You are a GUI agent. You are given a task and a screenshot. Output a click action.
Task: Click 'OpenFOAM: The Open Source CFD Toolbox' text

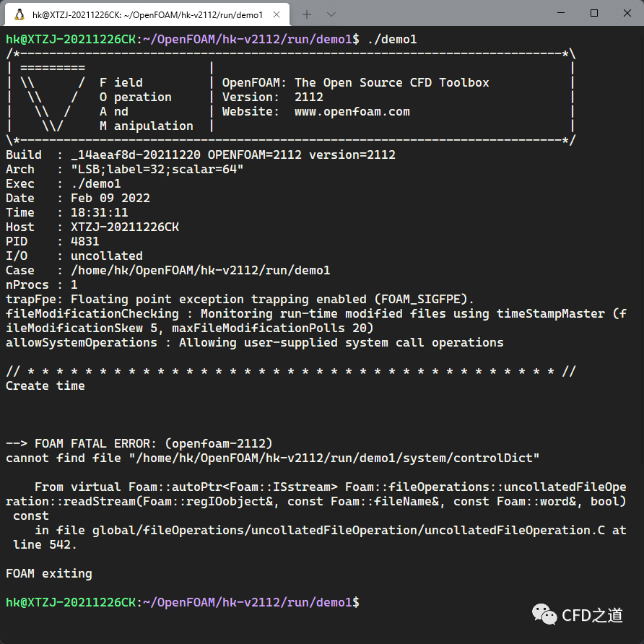pyautogui.click(x=356, y=82)
